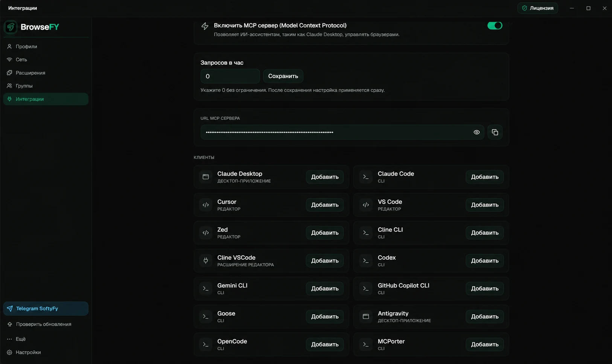Click the Codex terminal icon
612x364 pixels.
point(365,260)
